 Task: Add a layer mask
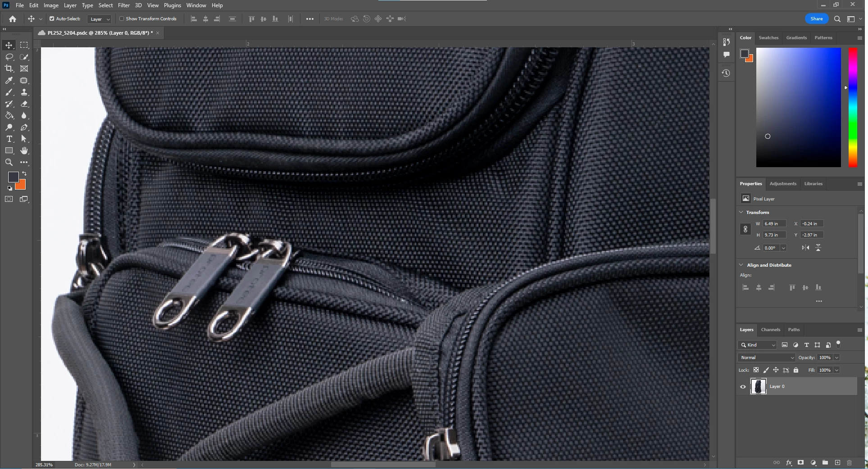[x=800, y=463]
